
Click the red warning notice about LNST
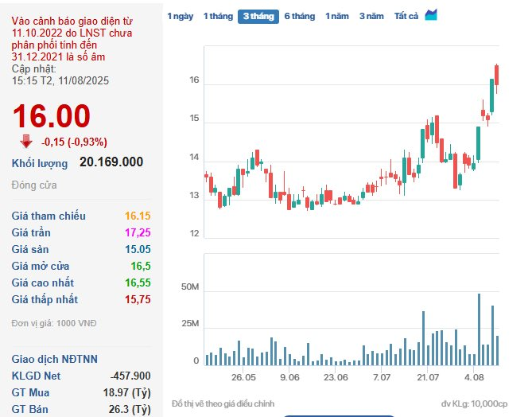tap(72, 39)
